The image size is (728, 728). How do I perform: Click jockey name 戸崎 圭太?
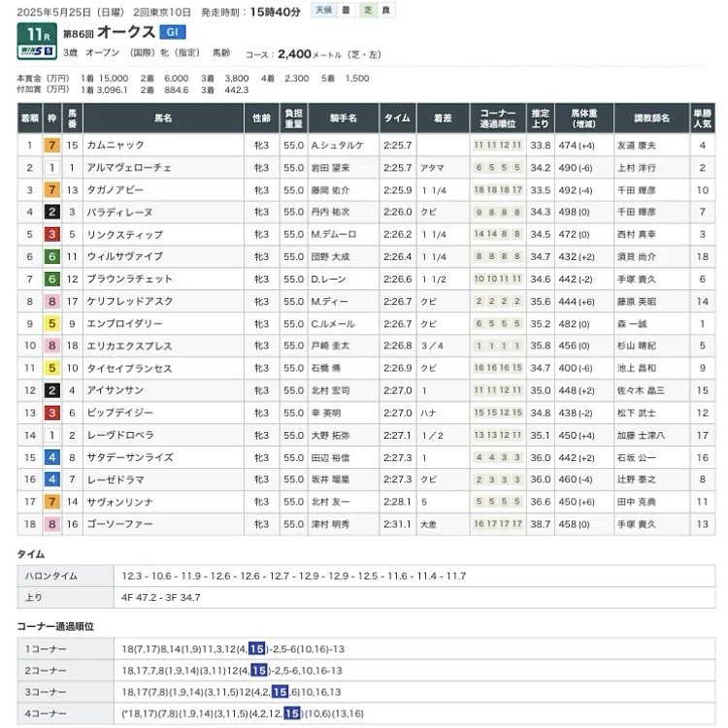[x=330, y=346]
